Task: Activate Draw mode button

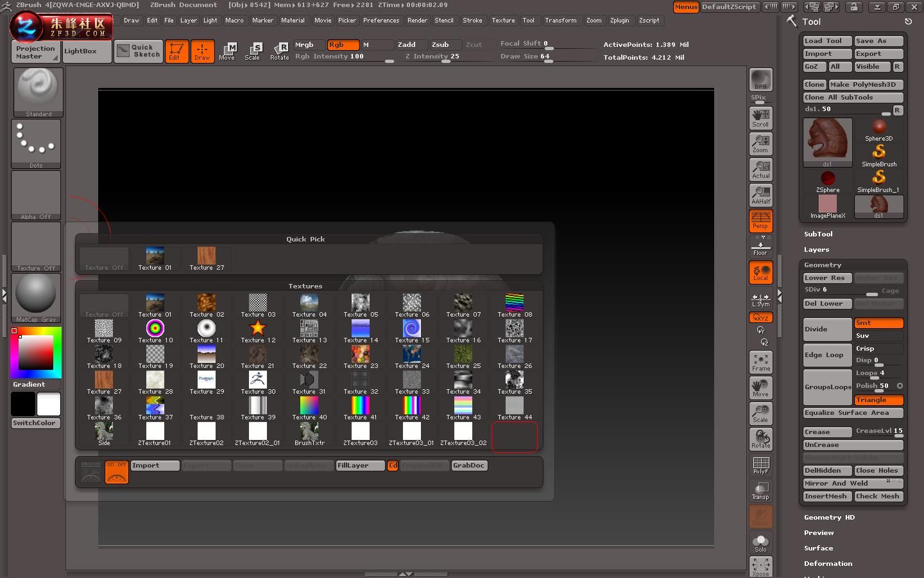Action: (x=202, y=51)
